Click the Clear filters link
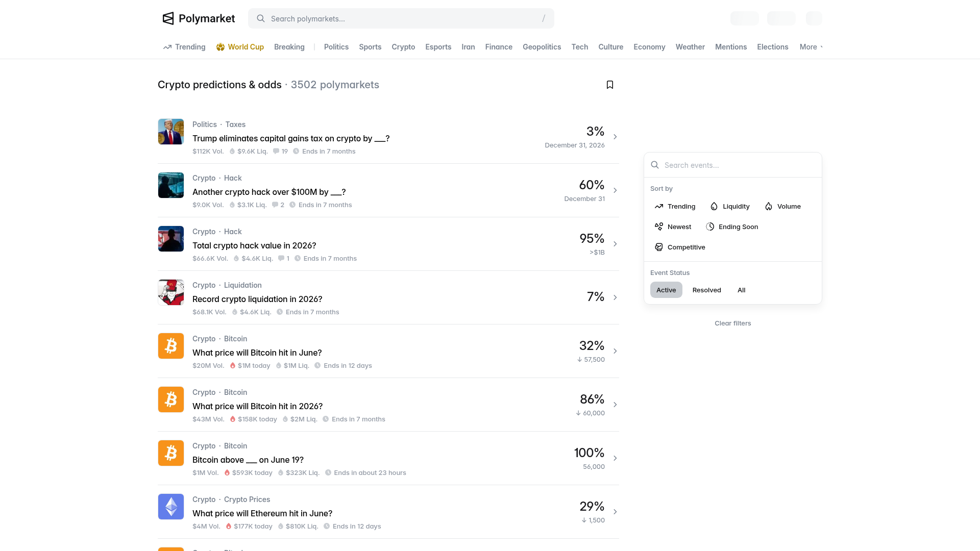Image resolution: width=980 pixels, height=551 pixels. [732, 323]
